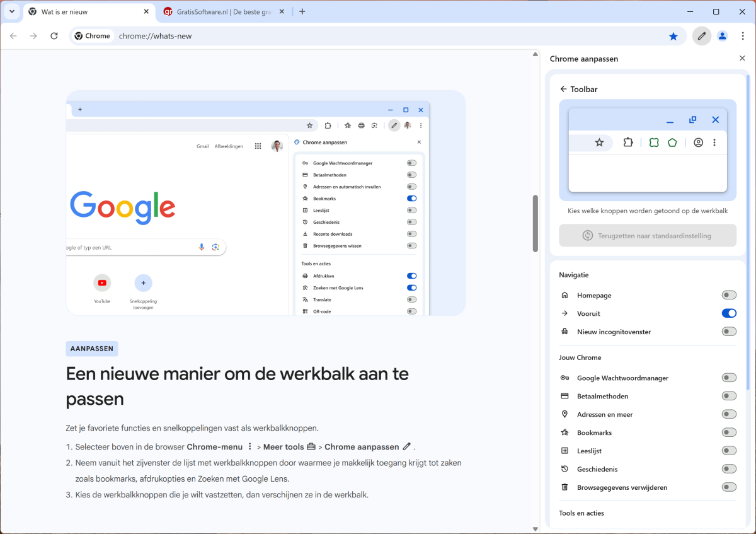The image size is (756, 534).
Task: Open a new tab with plus icon
Action: 302,11
